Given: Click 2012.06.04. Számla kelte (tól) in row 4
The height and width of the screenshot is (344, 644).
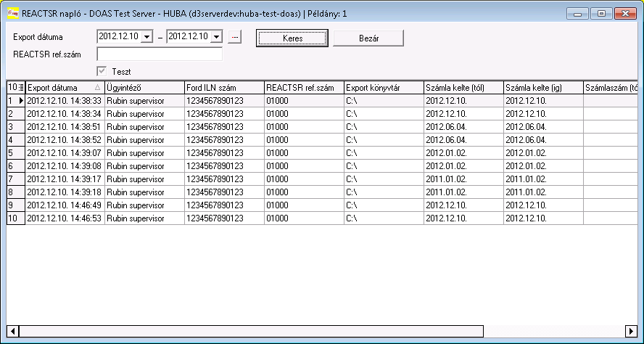Looking at the screenshot, I should pos(463,140).
